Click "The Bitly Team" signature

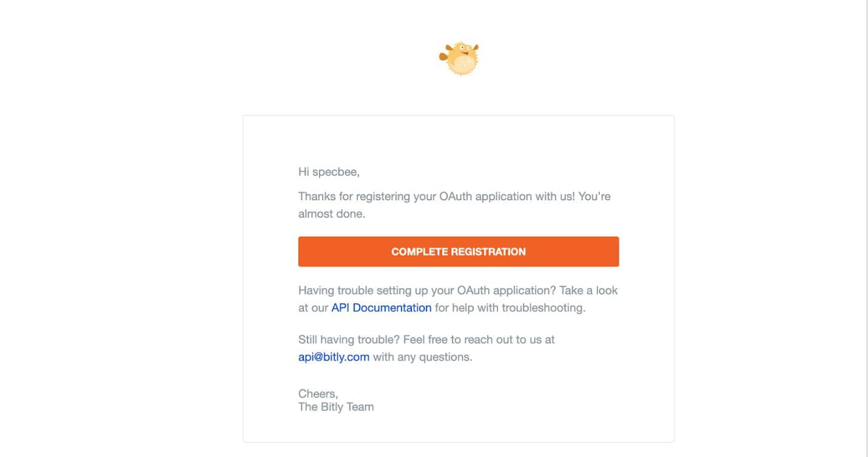pos(336,407)
